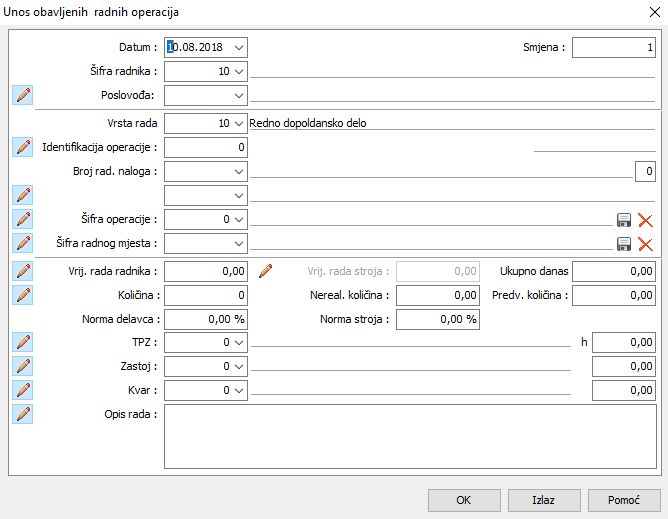Open the TPZ dropdown list

(x=238, y=342)
